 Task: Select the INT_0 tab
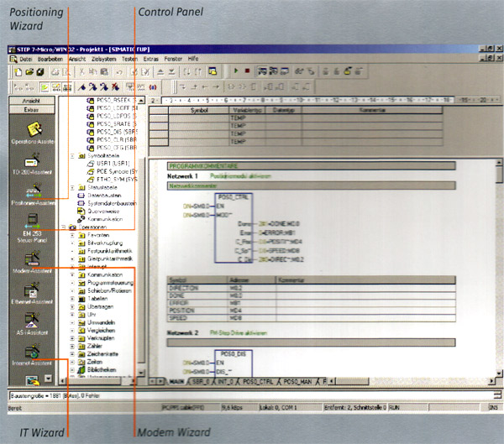225,382
